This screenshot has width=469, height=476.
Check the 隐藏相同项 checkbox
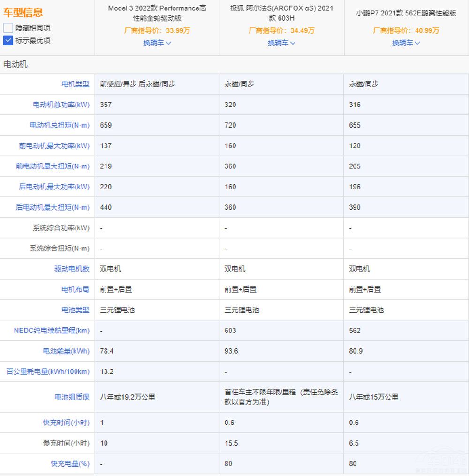[8, 28]
